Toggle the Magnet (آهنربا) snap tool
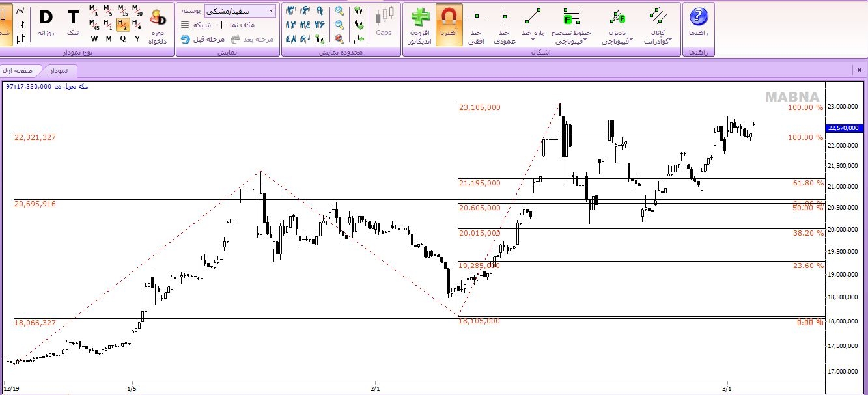The image size is (868, 395). [449, 17]
